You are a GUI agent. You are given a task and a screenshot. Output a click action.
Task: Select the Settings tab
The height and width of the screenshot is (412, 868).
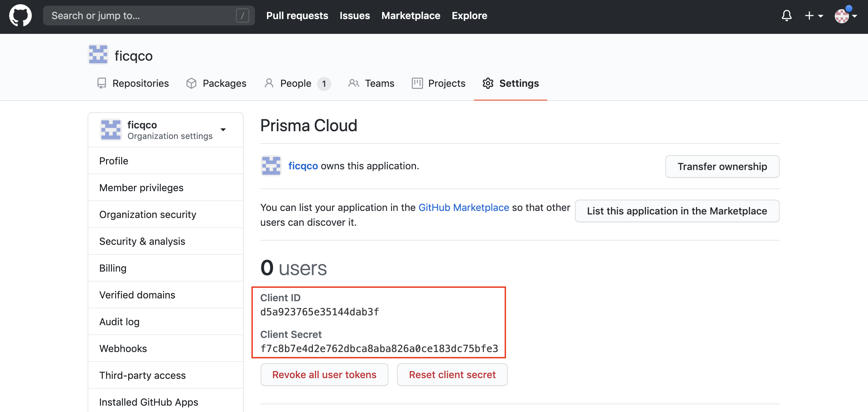pyautogui.click(x=511, y=83)
